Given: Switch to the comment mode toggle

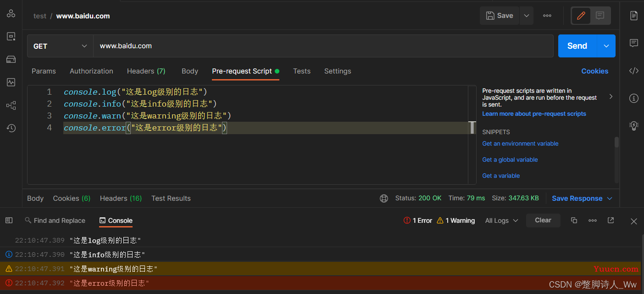Looking at the screenshot, I should pyautogui.click(x=600, y=16).
